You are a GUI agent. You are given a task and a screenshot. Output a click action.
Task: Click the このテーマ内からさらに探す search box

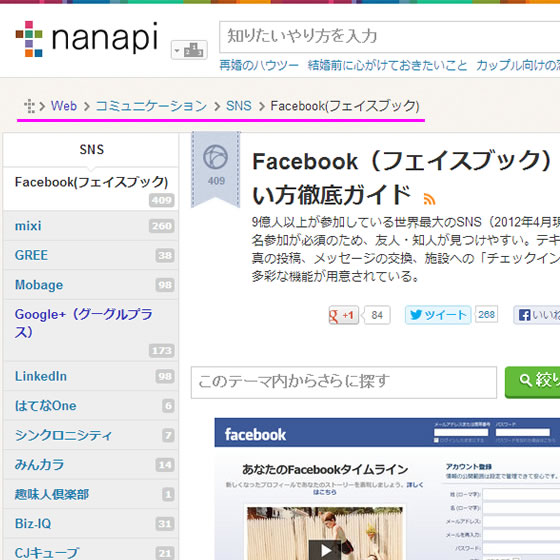344,382
